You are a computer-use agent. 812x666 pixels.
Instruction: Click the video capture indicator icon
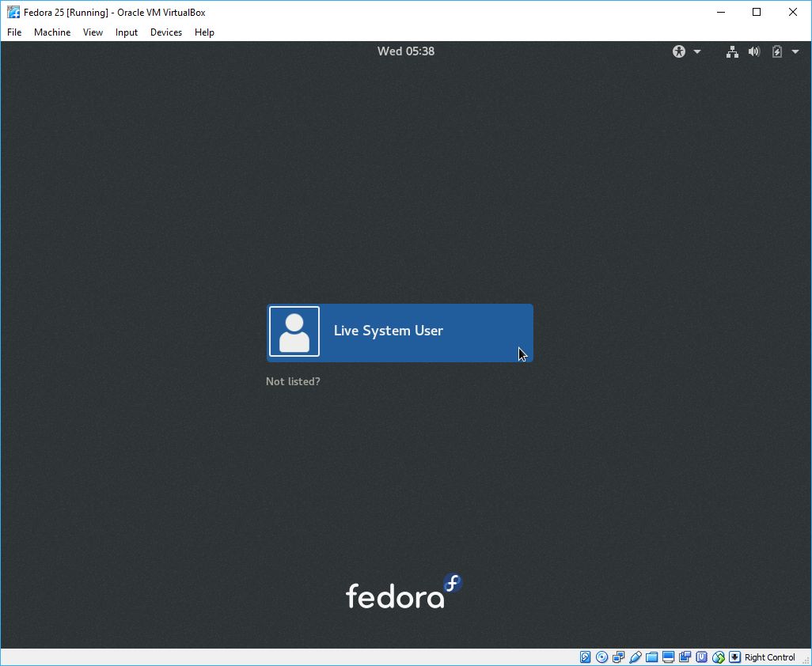[685, 657]
